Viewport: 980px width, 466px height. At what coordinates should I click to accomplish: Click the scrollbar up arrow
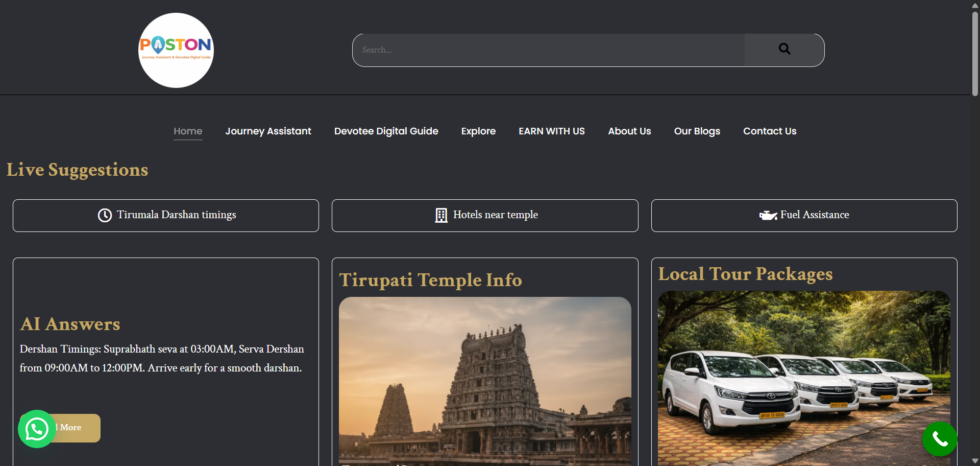point(975,5)
